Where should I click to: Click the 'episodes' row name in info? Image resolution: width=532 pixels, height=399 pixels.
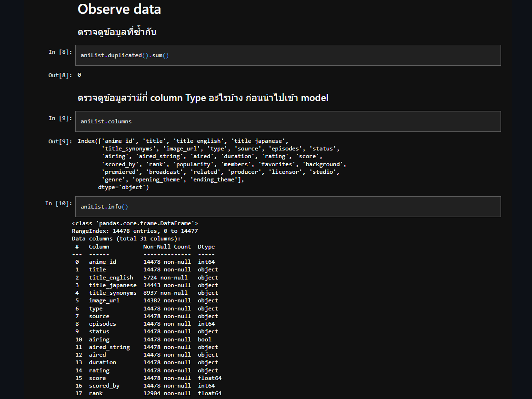102,324
